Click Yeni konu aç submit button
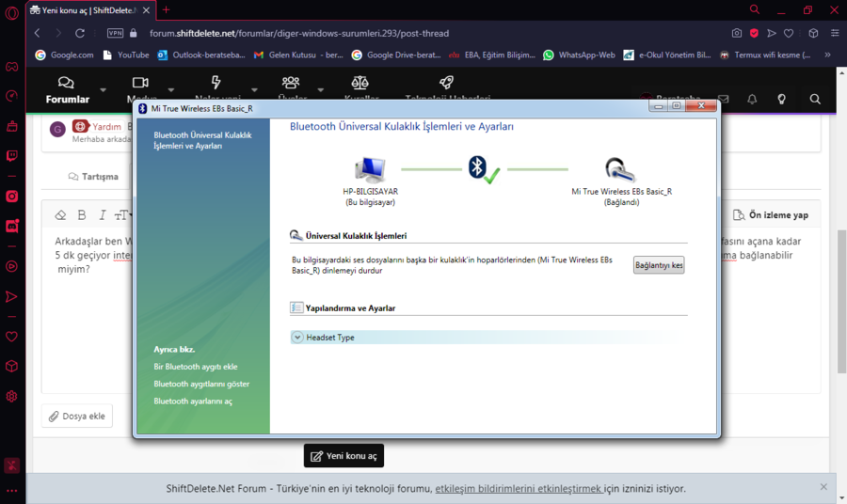Viewport: 847px width, 504px height. click(x=344, y=455)
